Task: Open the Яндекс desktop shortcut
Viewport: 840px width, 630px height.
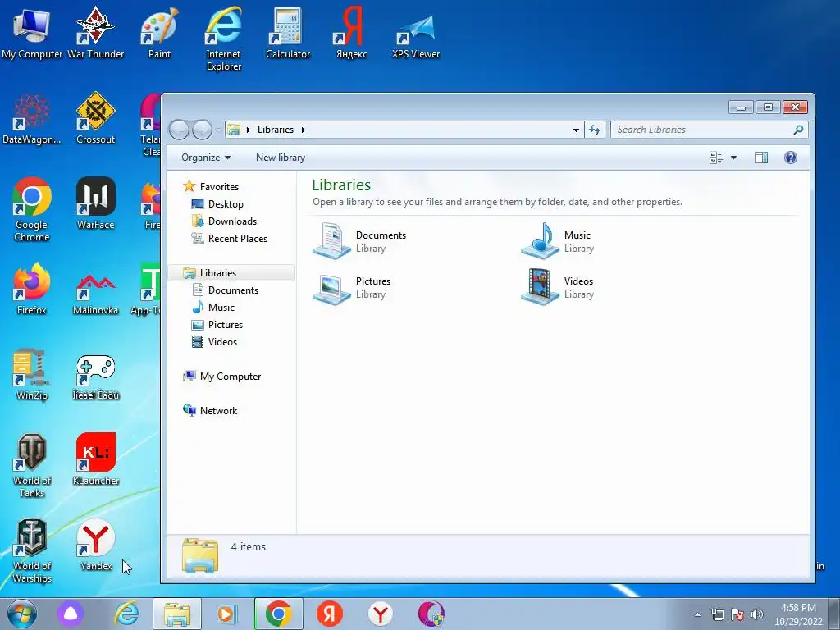Action: click(351, 33)
